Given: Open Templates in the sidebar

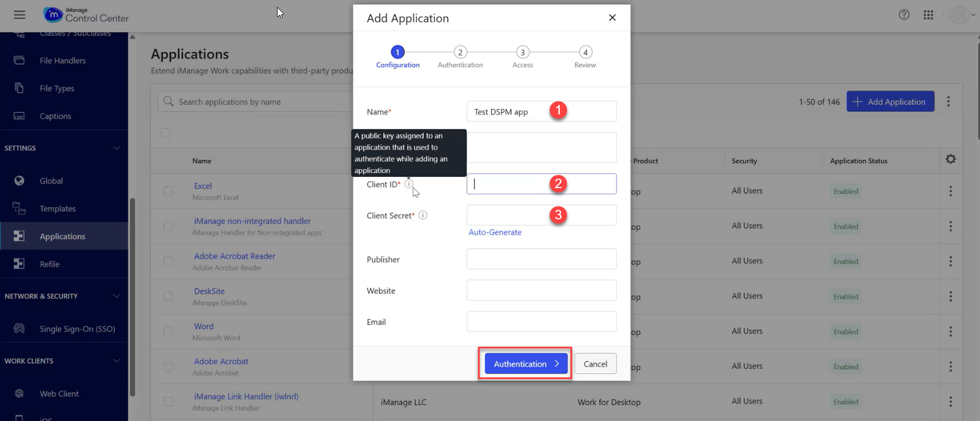Looking at the screenshot, I should (x=57, y=209).
